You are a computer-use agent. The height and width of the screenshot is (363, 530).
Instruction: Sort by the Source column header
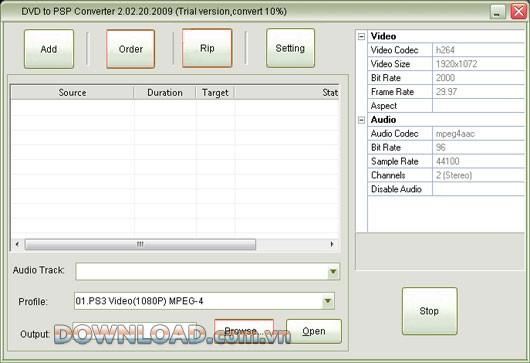coord(72,93)
